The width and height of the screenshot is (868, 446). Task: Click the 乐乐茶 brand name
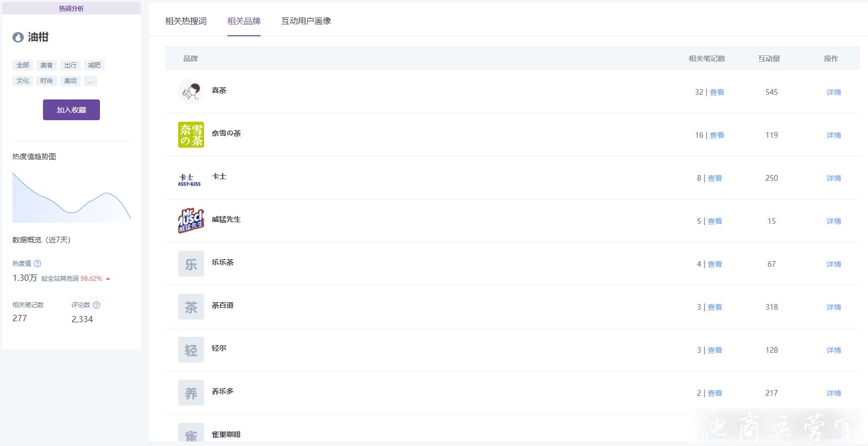point(223,262)
